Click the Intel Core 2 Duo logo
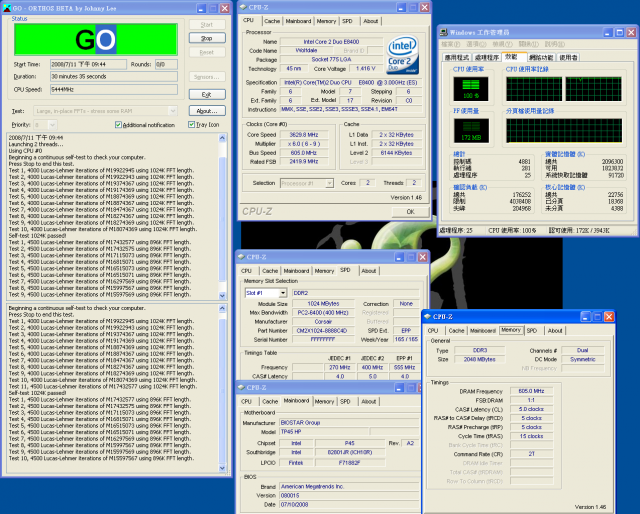Viewport: 640px width, 514px height. 402,55
